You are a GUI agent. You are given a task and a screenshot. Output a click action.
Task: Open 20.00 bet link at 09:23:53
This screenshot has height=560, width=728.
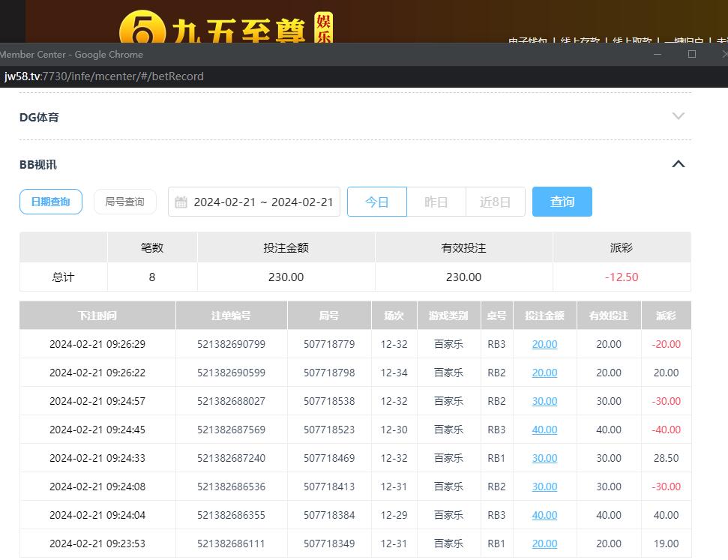tap(544, 544)
